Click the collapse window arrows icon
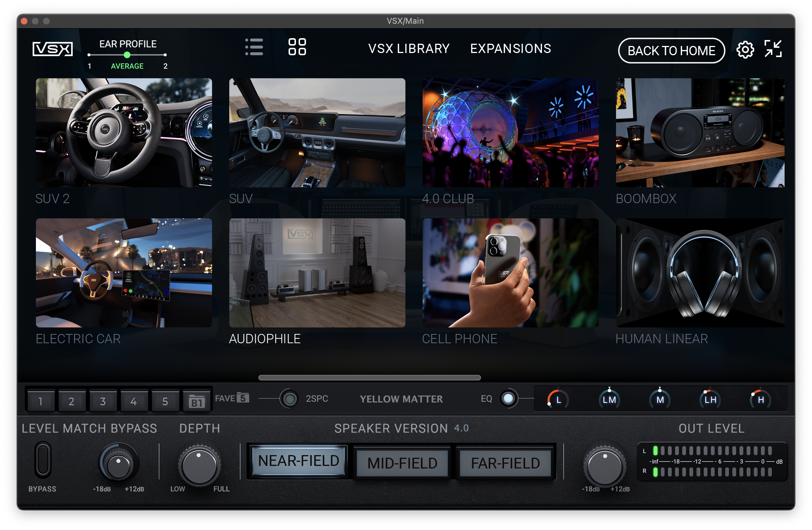Viewport: 812px width, 530px height. pos(773,49)
